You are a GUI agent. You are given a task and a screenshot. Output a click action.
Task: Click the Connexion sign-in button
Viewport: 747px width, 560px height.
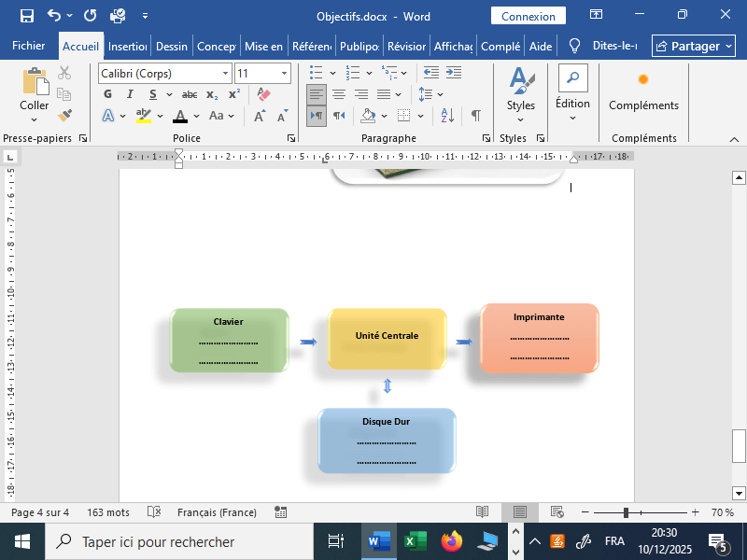click(x=528, y=16)
